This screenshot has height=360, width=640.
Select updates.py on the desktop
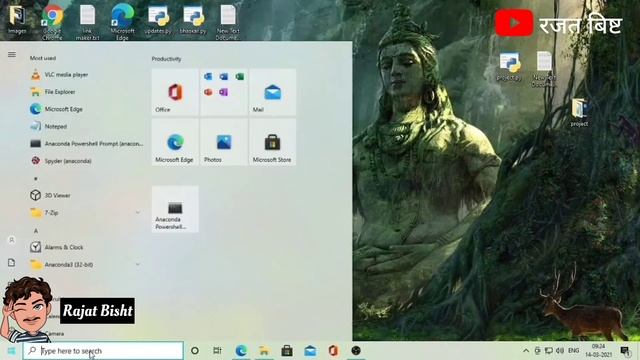pyautogui.click(x=158, y=20)
